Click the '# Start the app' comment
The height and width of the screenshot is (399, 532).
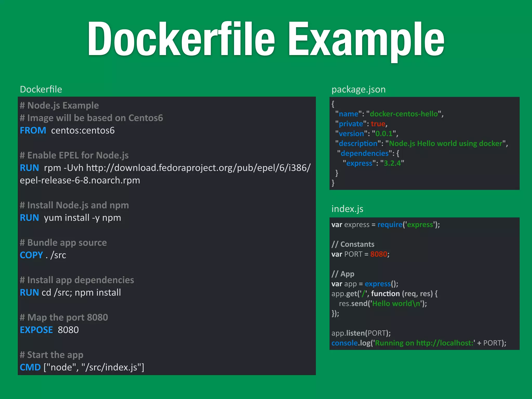coord(52,355)
